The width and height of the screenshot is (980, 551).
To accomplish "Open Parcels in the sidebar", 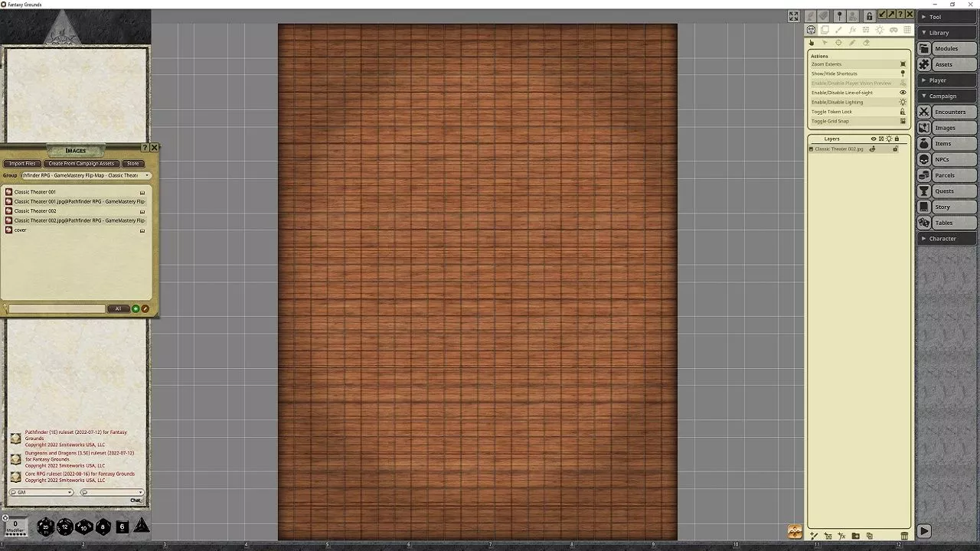I will click(x=948, y=175).
